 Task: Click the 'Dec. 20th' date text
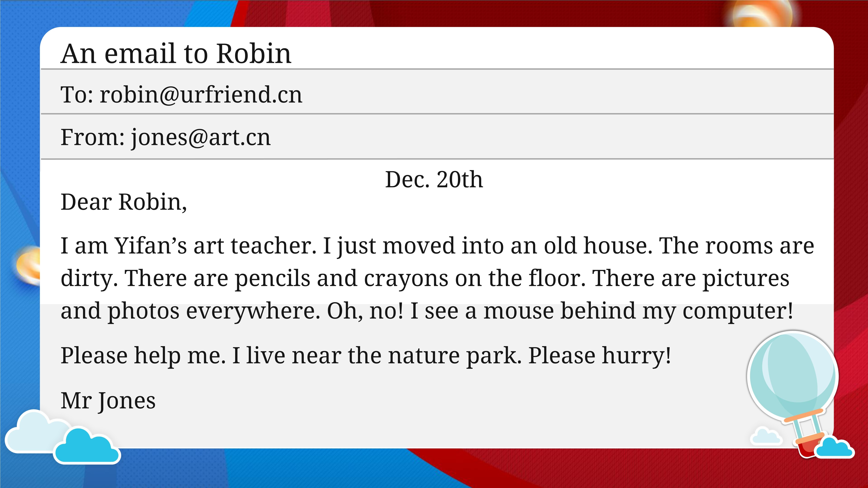coord(434,179)
